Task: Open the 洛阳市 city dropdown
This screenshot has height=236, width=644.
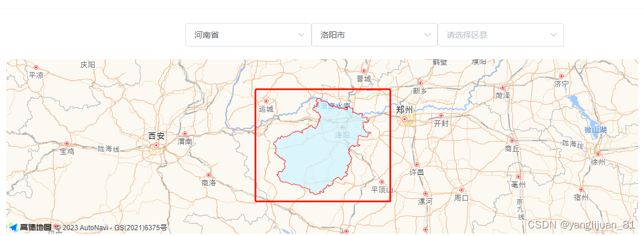Action: [374, 35]
